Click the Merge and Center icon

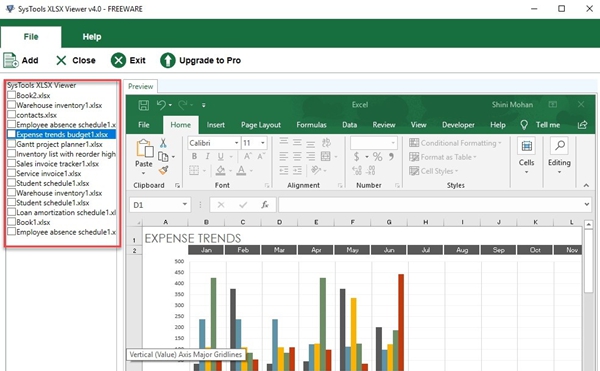click(x=326, y=156)
